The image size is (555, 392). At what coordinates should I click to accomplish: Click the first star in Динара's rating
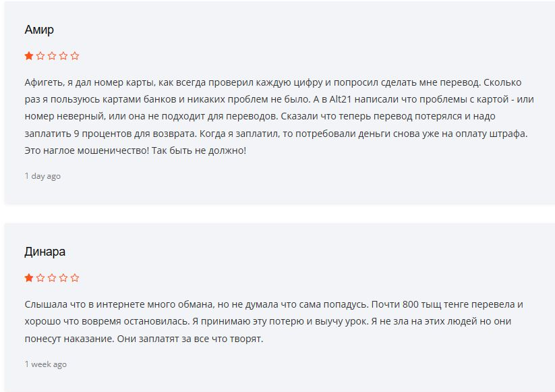point(29,278)
